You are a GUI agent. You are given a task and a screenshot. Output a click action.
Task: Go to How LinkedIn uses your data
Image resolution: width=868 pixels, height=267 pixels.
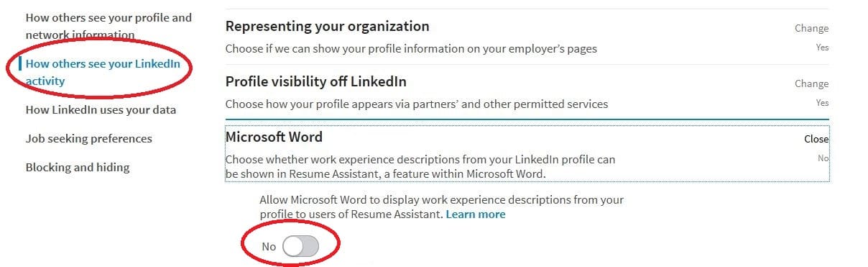coord(101,110)
